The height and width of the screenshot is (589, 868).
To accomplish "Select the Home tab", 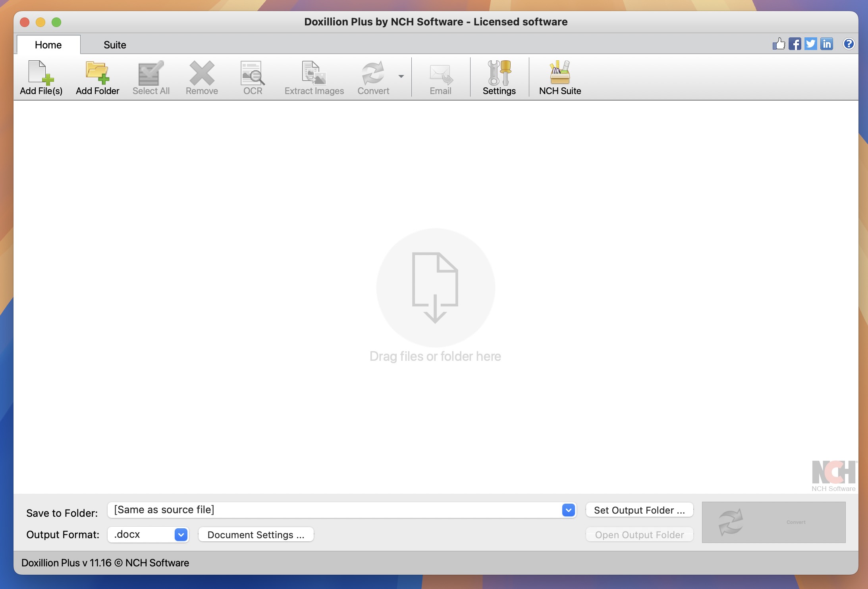I will pyautogui.click(x=48, y=45).
